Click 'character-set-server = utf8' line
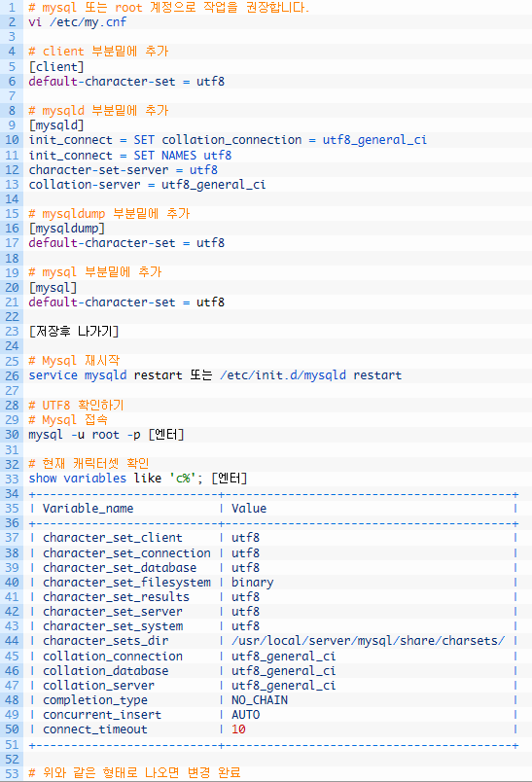This screenshot has width=532, height=782. pyautogui.click(x=124, y=169)
